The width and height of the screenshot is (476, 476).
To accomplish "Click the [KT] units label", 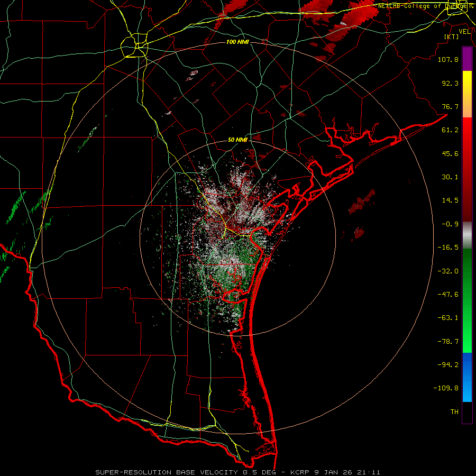I will click(452, 36).
